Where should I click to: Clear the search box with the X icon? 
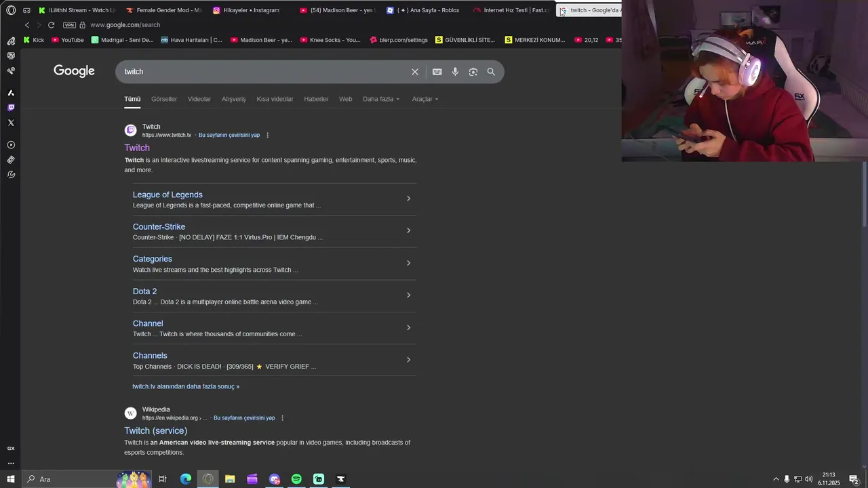(x=415, y=72)
